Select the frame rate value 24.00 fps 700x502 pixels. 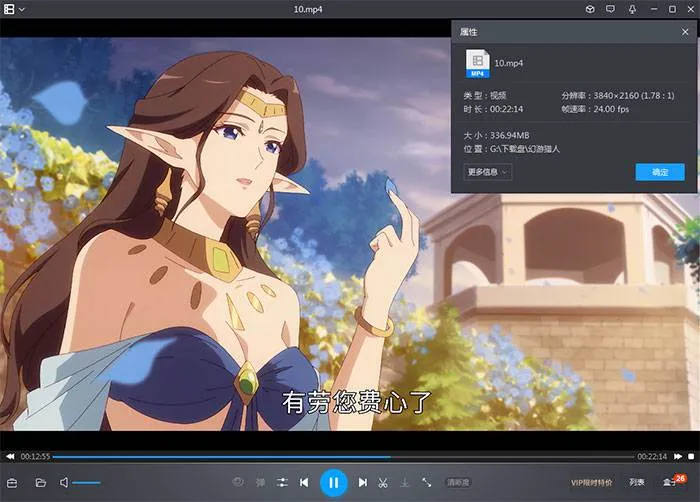pyautogui.click(x=611, y=109)
